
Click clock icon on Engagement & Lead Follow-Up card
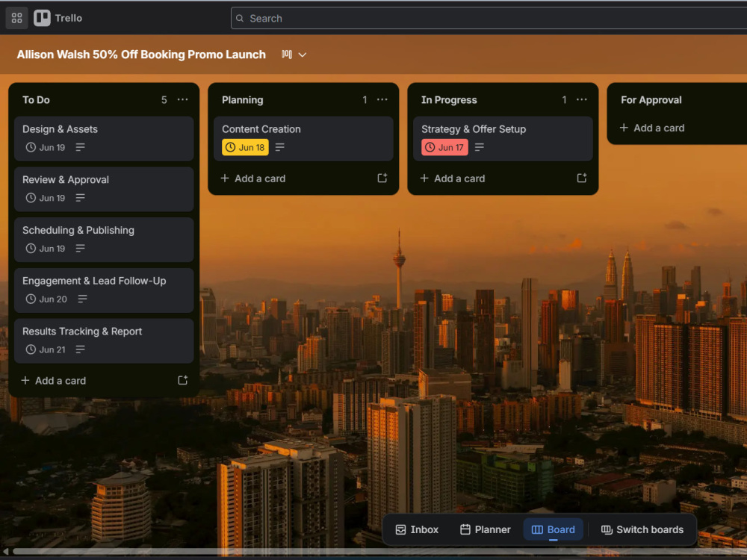click(x=31, y=299)
